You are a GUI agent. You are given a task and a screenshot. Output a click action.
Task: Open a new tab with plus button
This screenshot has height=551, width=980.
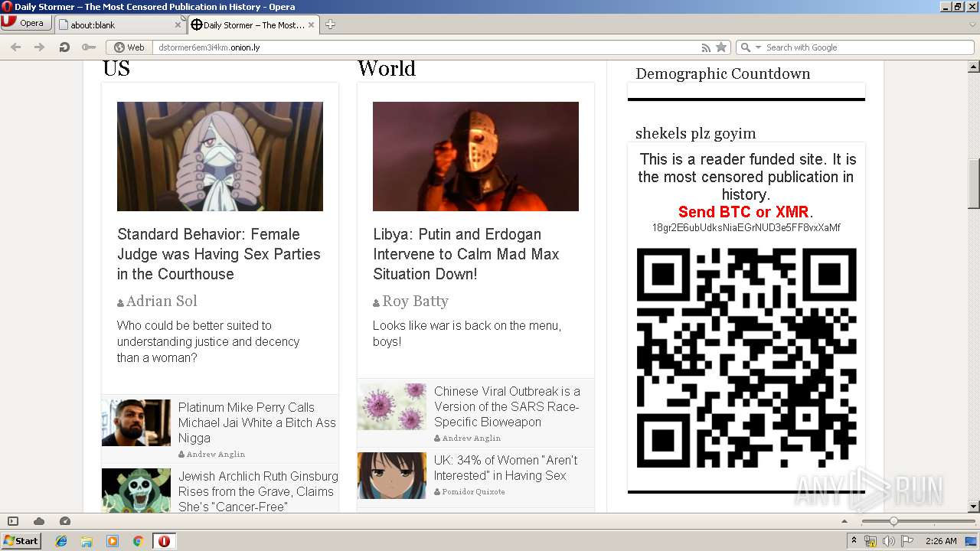point(330,24)
